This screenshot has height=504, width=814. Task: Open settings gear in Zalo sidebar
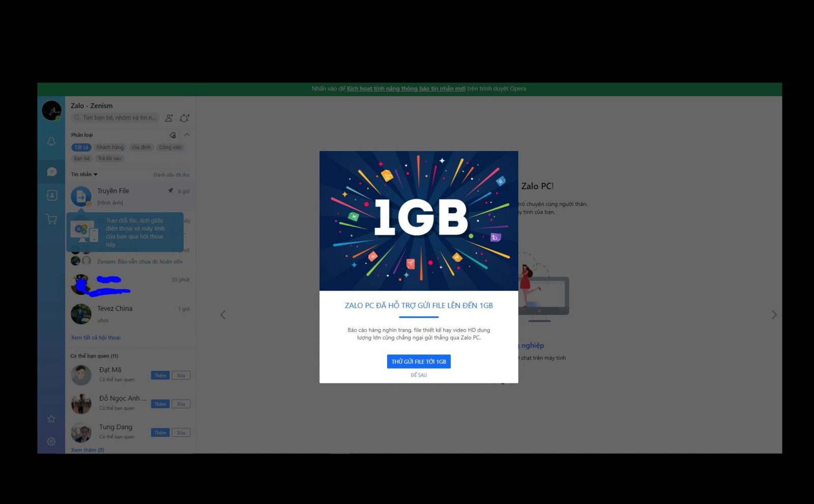[51, 441]
